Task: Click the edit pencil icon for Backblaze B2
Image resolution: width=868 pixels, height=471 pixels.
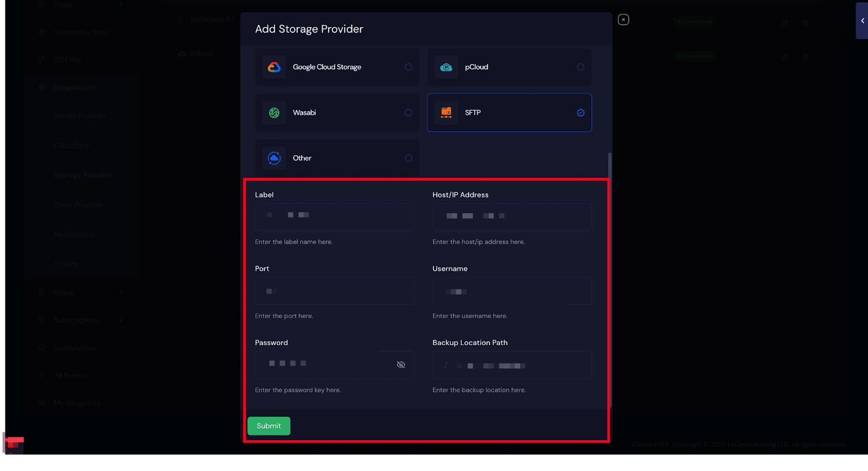Action: (x=785, y=22)
